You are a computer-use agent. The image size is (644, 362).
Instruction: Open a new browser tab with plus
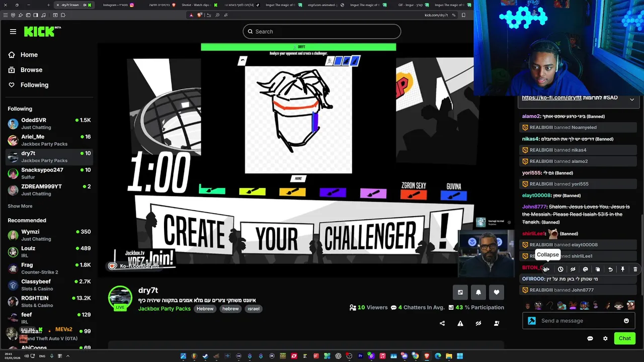tap(48, 5)
